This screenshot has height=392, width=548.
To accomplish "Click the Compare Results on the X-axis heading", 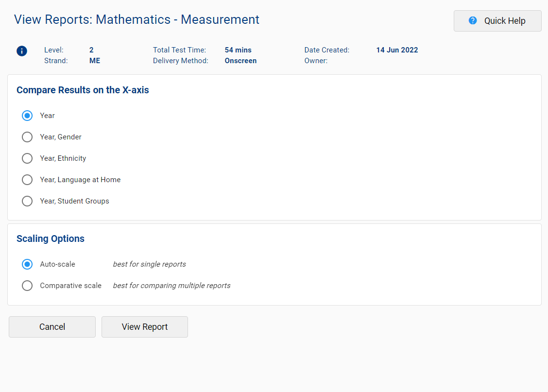I will [x=83, y=90].
